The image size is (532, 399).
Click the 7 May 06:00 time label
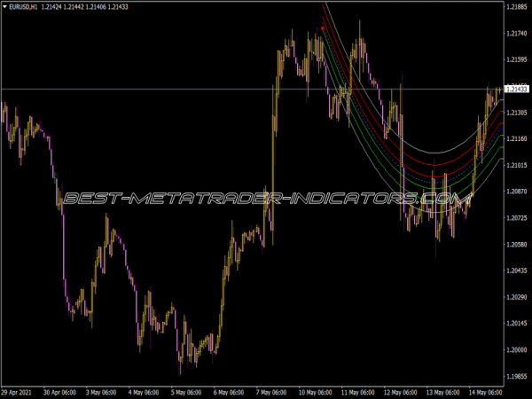(x=270, y=391)
